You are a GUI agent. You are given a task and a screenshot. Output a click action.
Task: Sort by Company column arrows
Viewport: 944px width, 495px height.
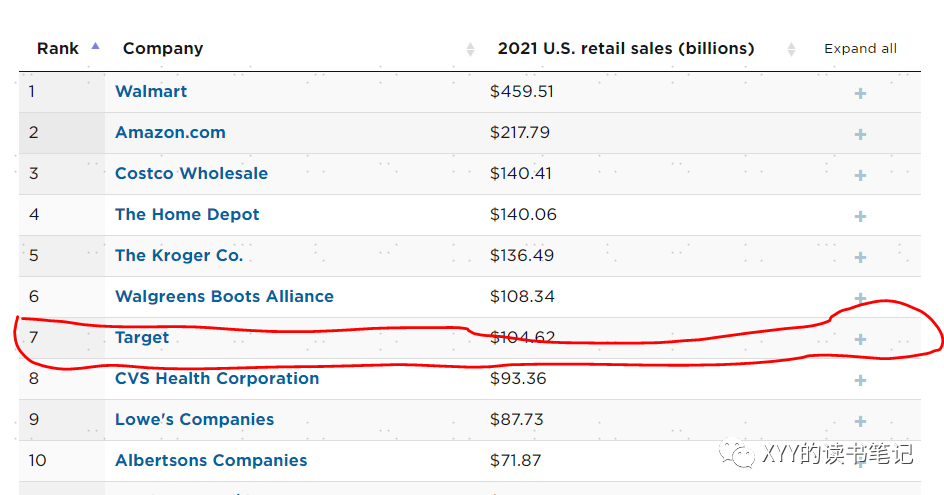pos(470,49)
